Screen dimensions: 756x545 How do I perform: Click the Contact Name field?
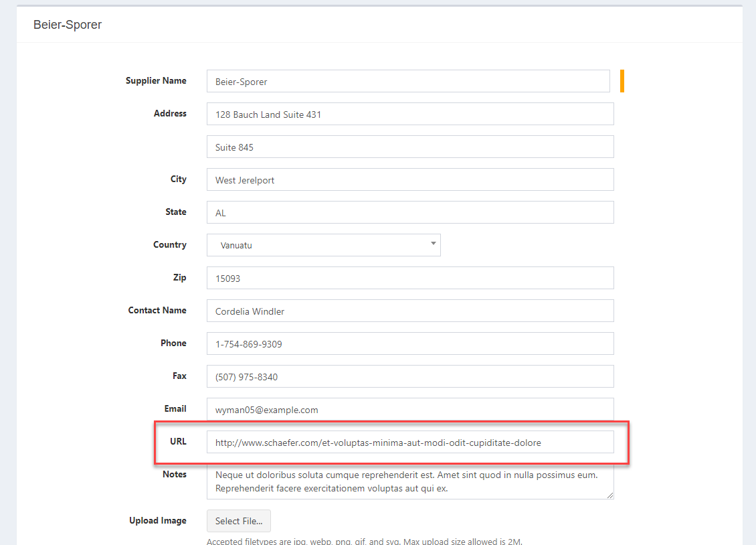click(408, 311)
